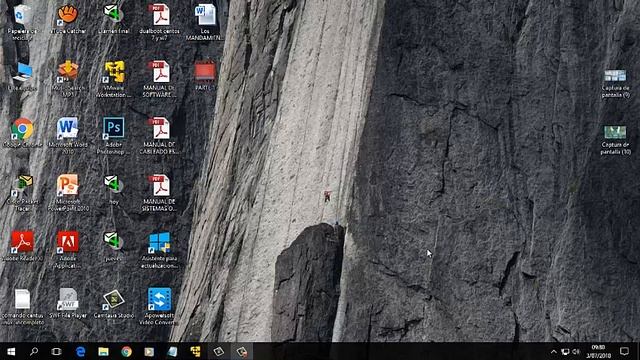The image size is (640, 360).
Task: Launch aTube Catcher from the desktop
Action: (68, 19)
